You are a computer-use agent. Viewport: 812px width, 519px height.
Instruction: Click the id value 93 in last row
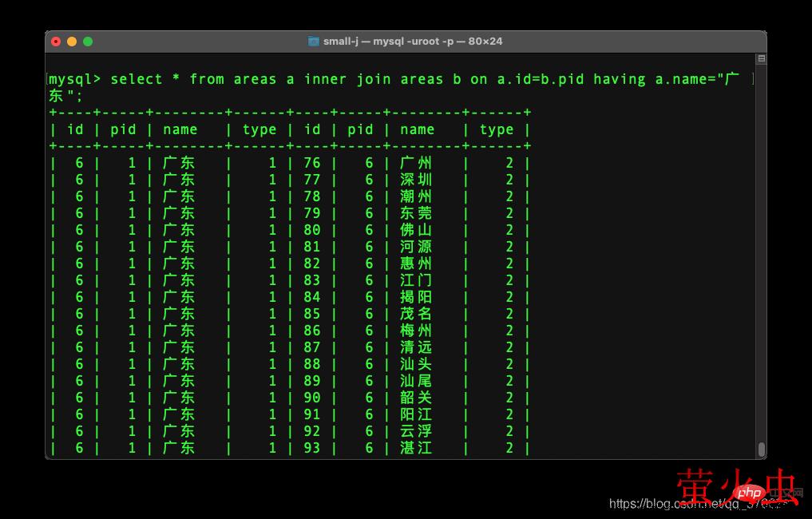[x=312, y=448]
